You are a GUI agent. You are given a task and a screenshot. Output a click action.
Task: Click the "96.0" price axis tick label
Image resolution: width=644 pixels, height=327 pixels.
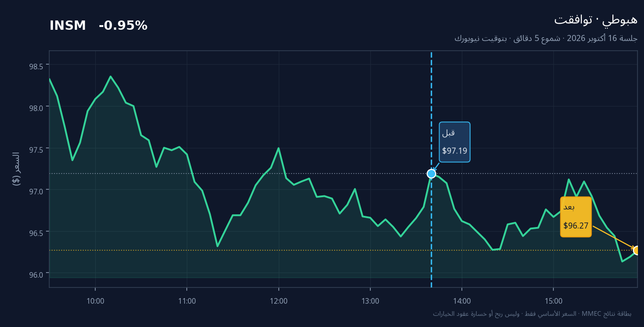[x=36, y=274]
